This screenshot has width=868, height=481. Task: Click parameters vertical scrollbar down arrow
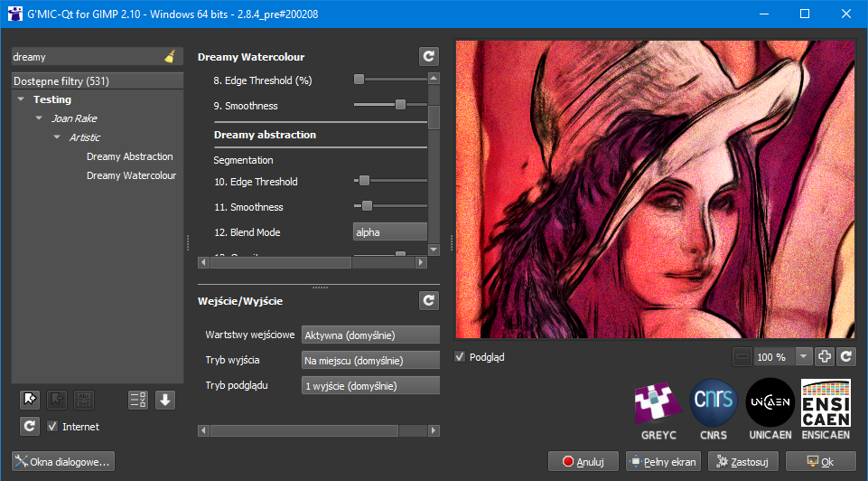[434, 250]
